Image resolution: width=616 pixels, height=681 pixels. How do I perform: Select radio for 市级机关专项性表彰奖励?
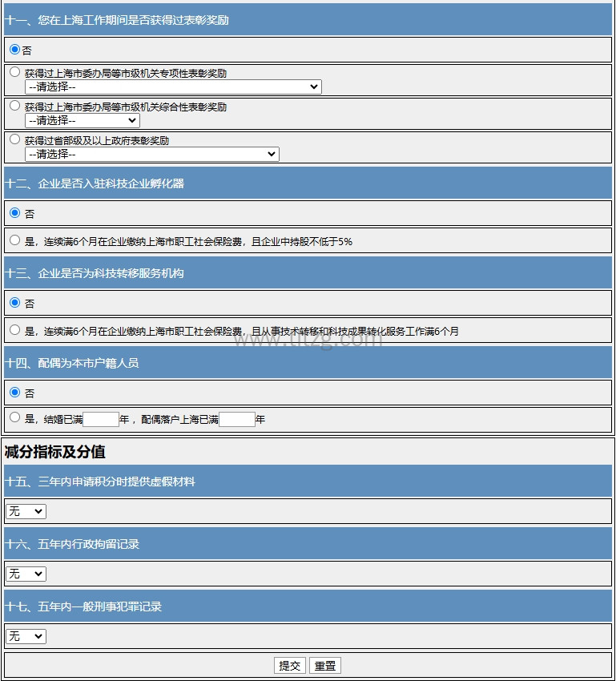(14, 72)
